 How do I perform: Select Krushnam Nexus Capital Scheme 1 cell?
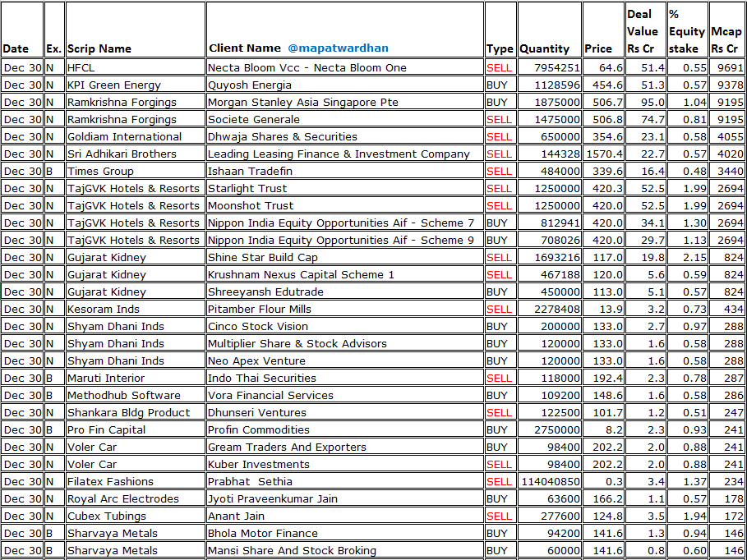click(345, 274)
